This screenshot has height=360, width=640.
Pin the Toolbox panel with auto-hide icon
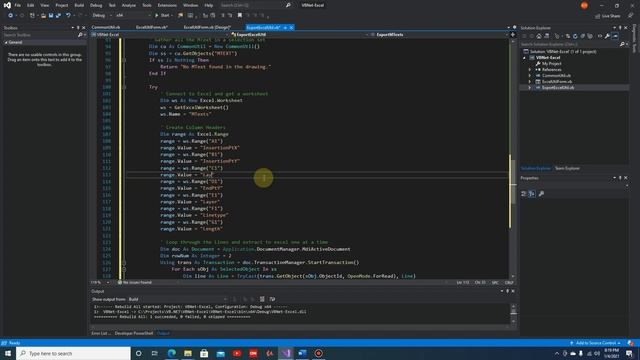coord(78,28)
